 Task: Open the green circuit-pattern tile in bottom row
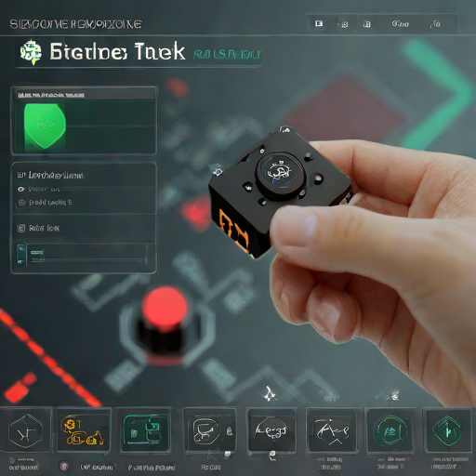145,430
